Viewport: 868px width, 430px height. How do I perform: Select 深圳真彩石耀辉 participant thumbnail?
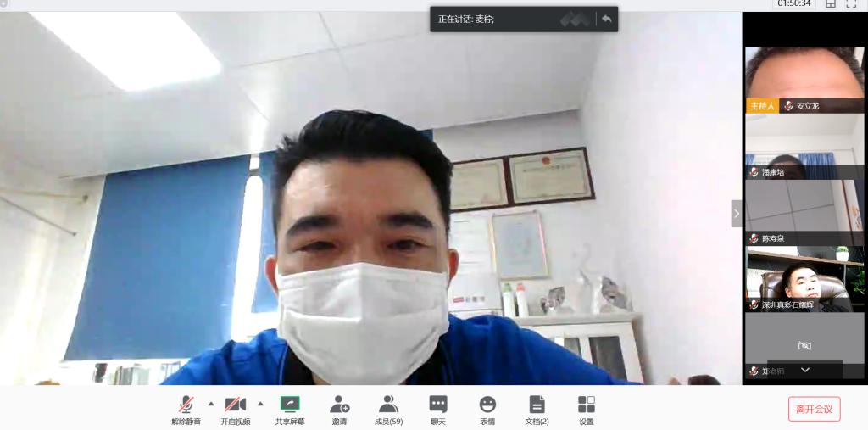pos(804,278)
